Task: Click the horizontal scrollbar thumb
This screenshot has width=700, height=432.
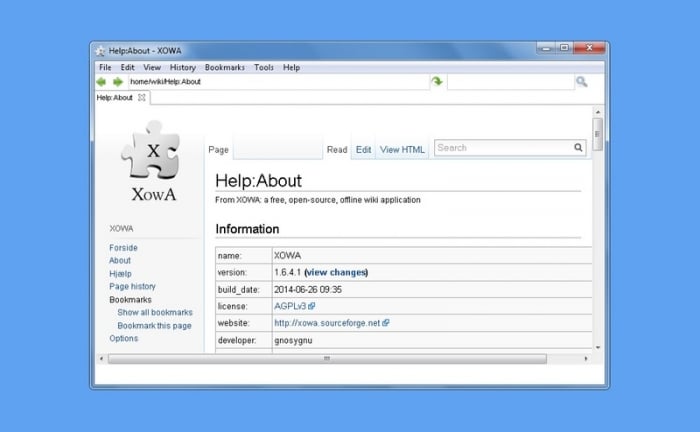Action: (x=327, y=359)
